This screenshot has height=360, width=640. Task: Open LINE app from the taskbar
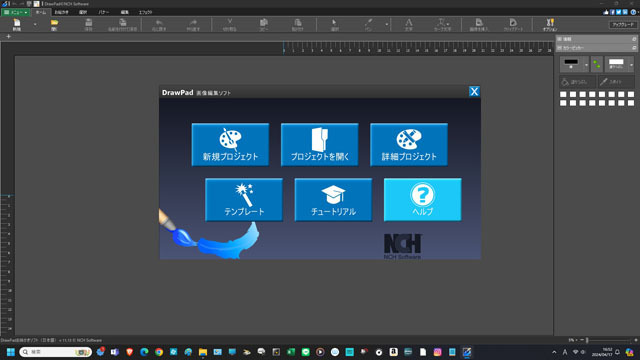point(305,352)
